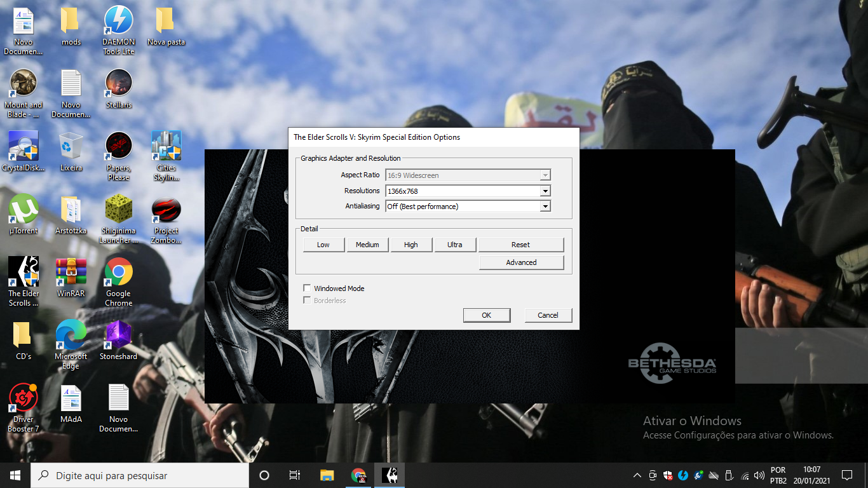Image resolution: width=868 pixels, height=488 pixels.
Task: Set detail preset to Ultra
Action: point(455,245)
